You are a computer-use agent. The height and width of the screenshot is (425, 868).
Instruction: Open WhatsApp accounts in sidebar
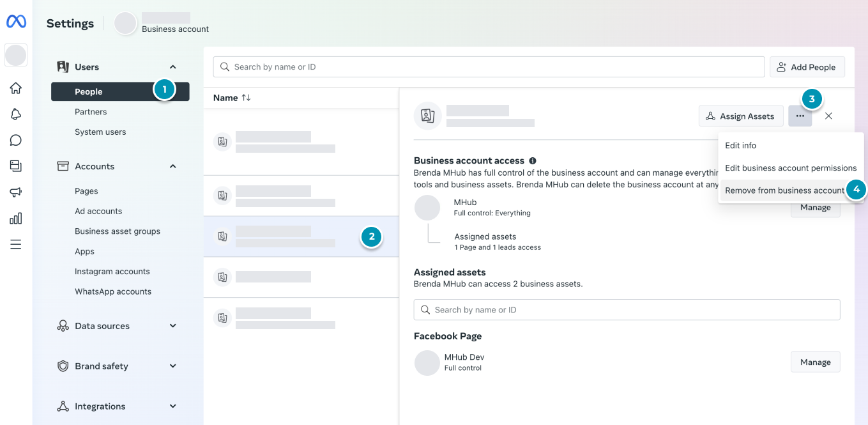click(113, 291)
